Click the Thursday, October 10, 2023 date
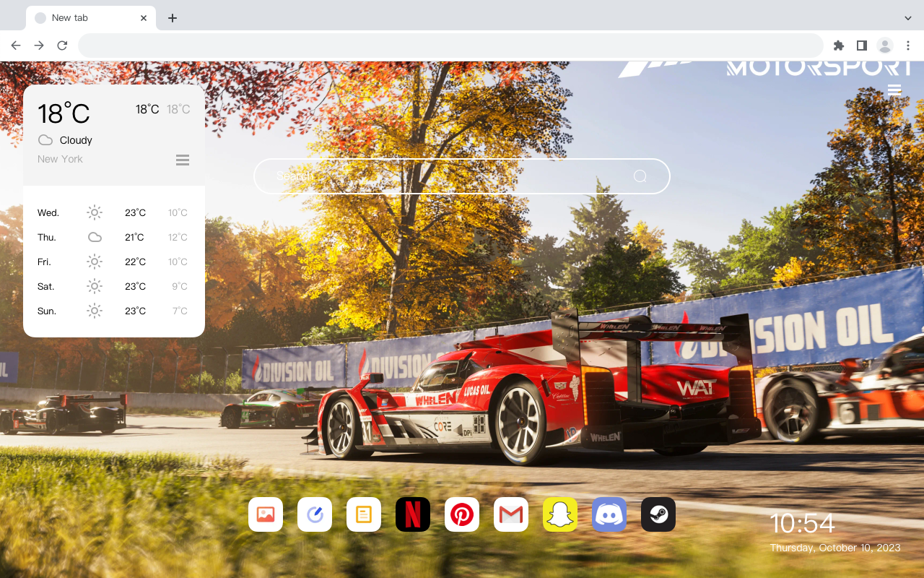 click(x=835, y=548)
